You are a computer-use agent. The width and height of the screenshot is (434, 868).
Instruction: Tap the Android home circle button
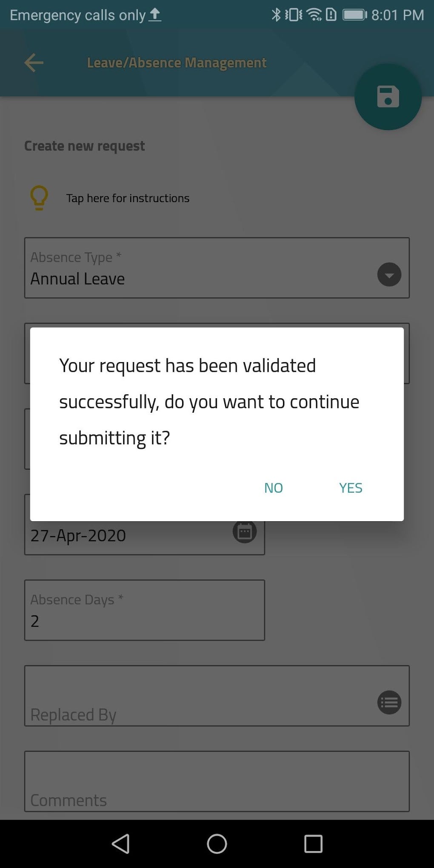tap(217, 844)
